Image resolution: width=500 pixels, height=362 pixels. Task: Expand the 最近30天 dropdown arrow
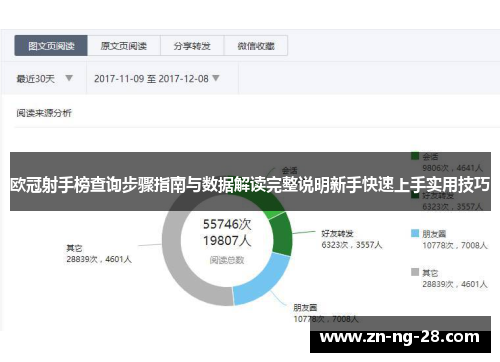69,78
